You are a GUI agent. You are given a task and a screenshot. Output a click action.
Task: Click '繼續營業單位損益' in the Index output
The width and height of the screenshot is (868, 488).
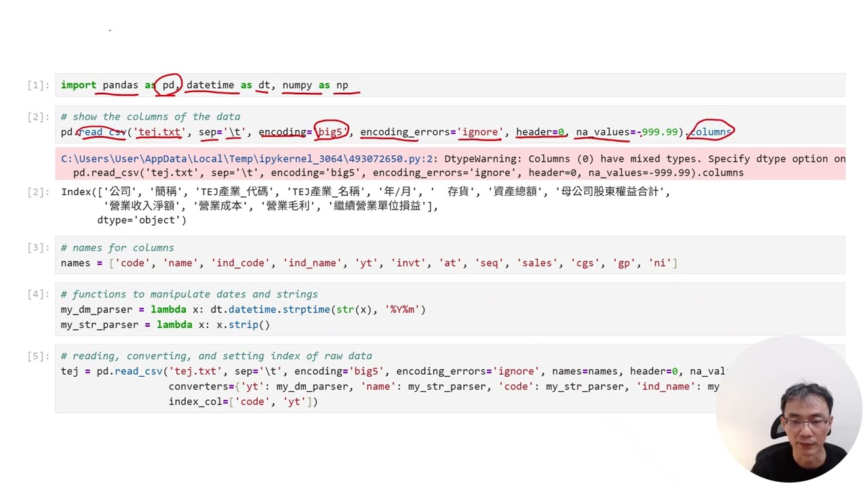(378, 206)
